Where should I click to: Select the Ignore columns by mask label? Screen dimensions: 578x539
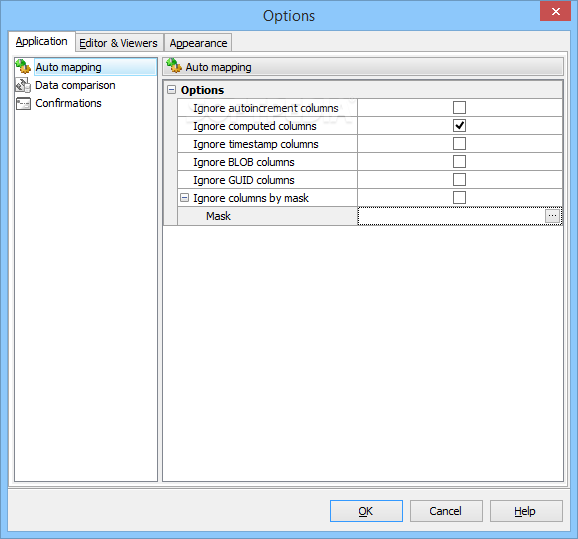pos(251,198)
